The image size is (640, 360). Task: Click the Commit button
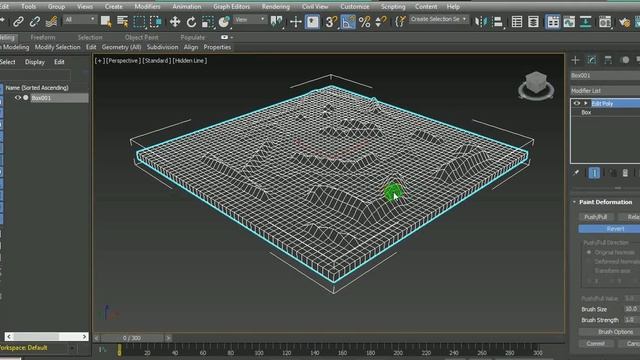tap(596, 344)
